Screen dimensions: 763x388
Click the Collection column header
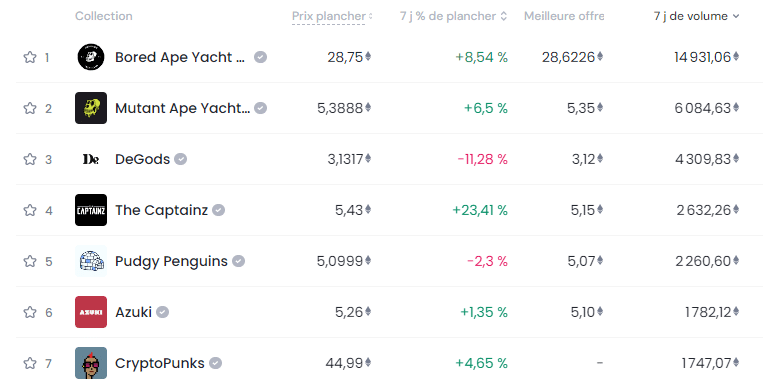tap(104, 16)
